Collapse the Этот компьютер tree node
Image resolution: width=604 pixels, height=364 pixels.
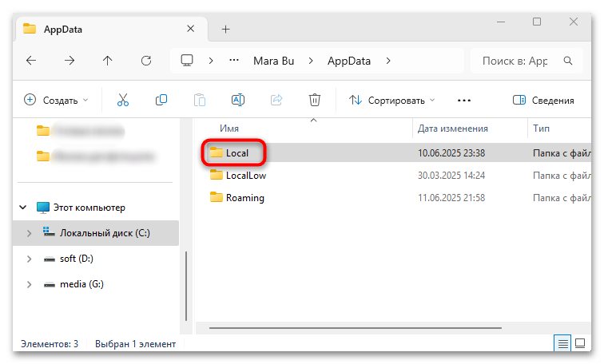(x=23, y=208)
